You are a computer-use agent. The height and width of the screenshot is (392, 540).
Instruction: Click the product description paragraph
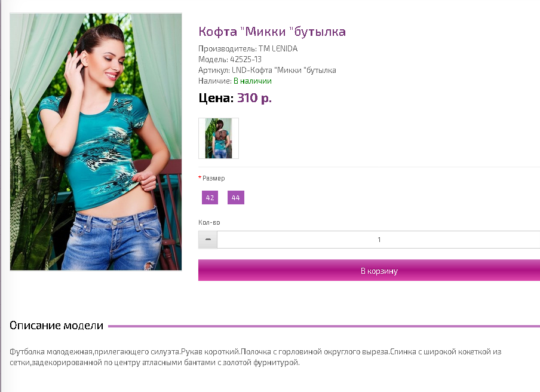(255, 357)
